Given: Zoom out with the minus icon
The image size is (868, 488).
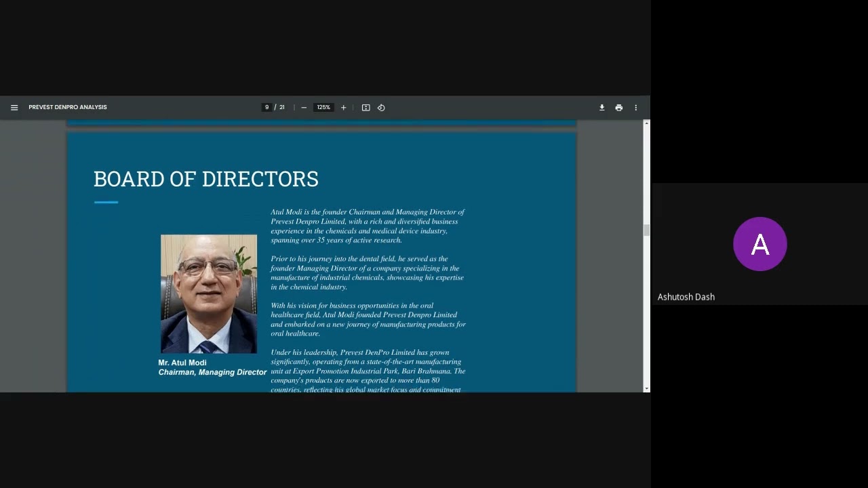Looking at the screenshot, I should click(x=304, y=107).
